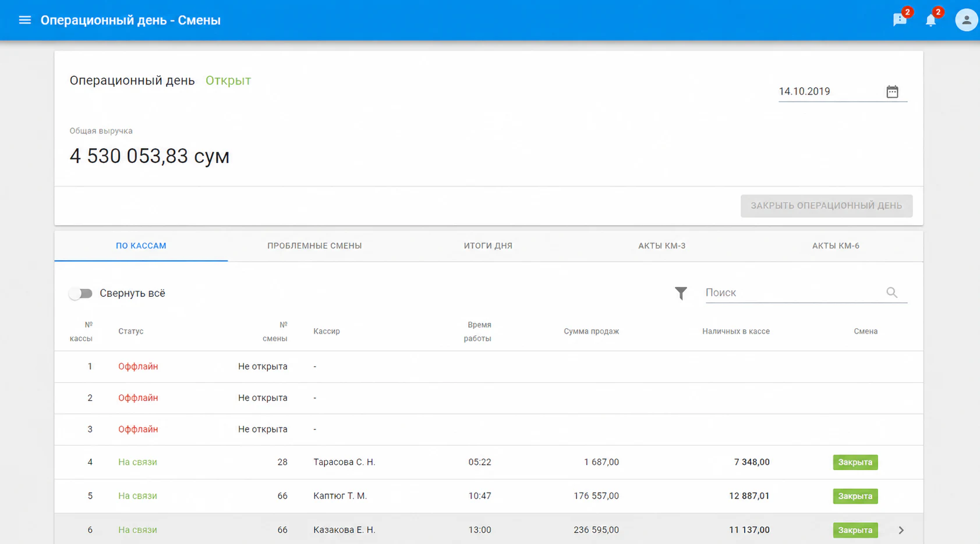Screen dimensions: 980x544
Task: Switch to the 'По кассам' tab
Action: coord(141,246)
